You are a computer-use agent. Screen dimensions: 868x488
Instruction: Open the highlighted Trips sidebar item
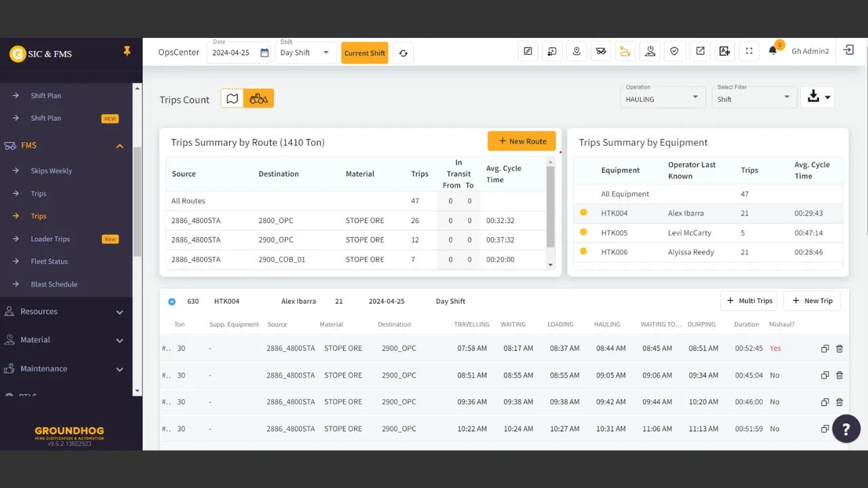tap(39, 216)
